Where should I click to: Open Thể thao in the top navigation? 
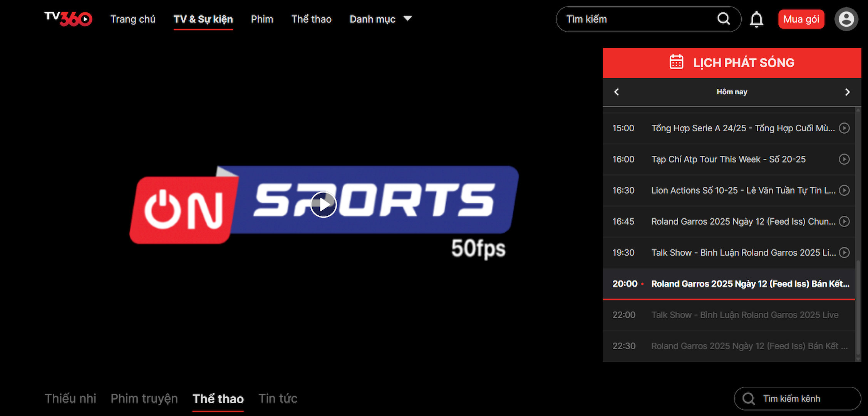[311, 19]
